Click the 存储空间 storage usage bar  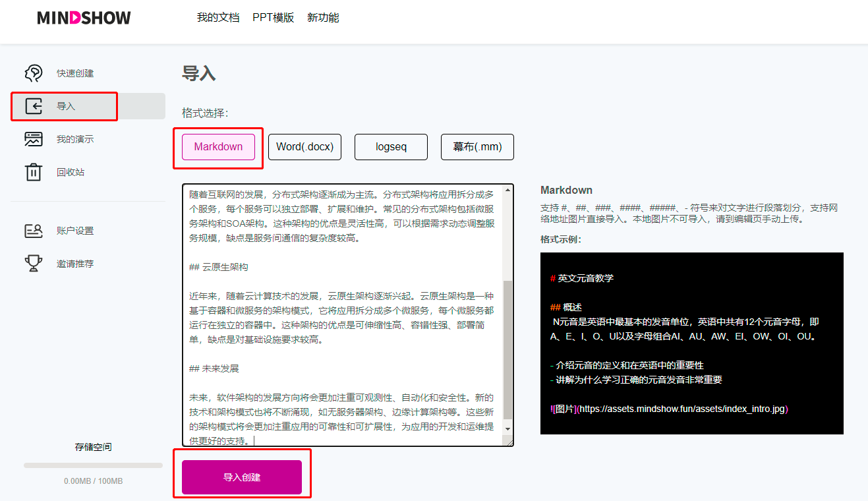coord(92,465)
